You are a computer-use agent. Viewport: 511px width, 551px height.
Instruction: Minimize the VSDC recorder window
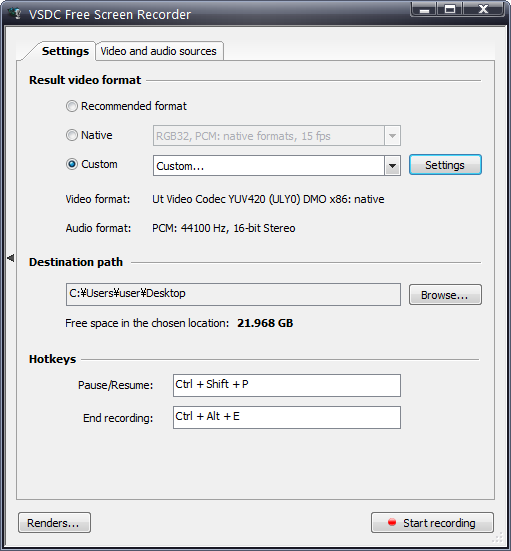424,9
